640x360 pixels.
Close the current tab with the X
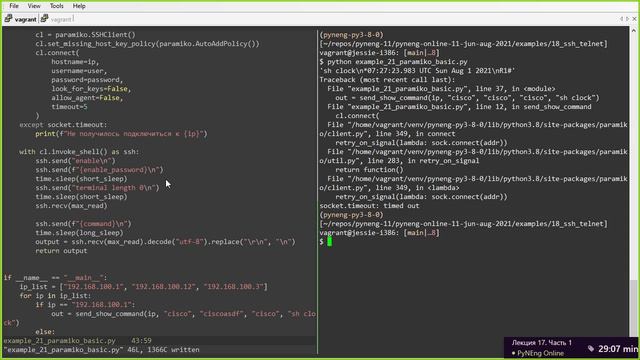coord(634,19)
